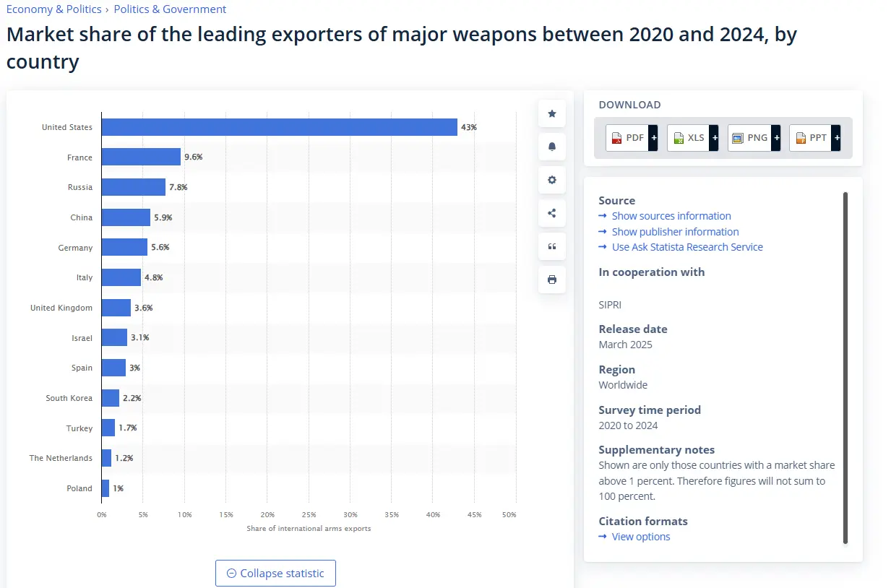
Task: Click the share icon
Action: [x=552, y=213]
